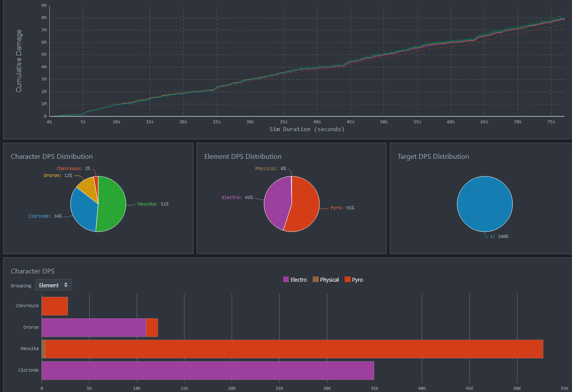Click Chevreuse's Pyro bar

[x=55, y=306]
